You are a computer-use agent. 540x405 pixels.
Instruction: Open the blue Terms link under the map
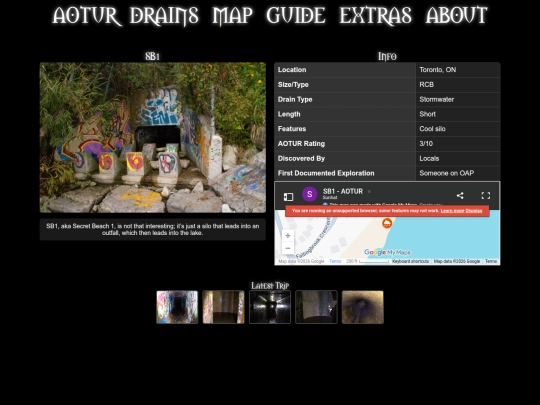[335, 261]
